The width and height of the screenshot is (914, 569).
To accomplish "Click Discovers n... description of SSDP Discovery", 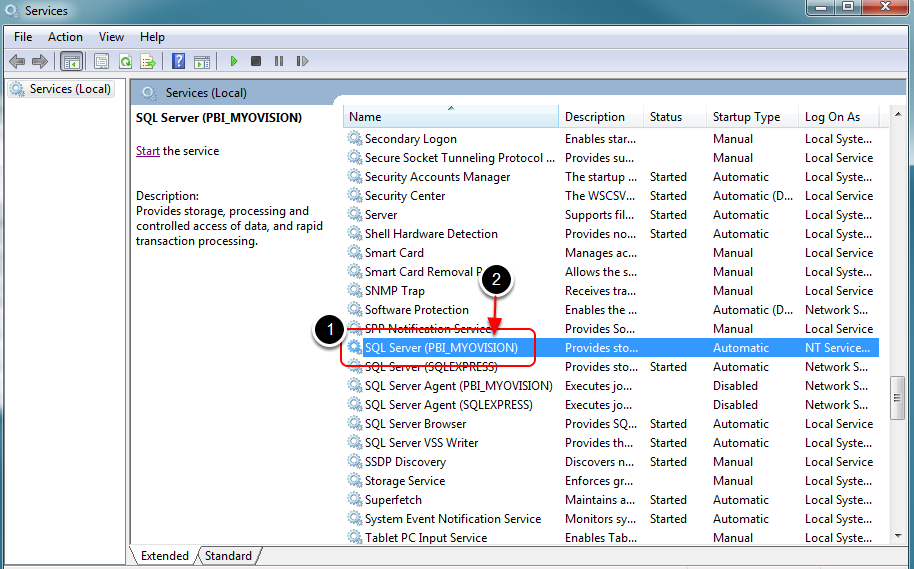I will [x=599, y=462].
